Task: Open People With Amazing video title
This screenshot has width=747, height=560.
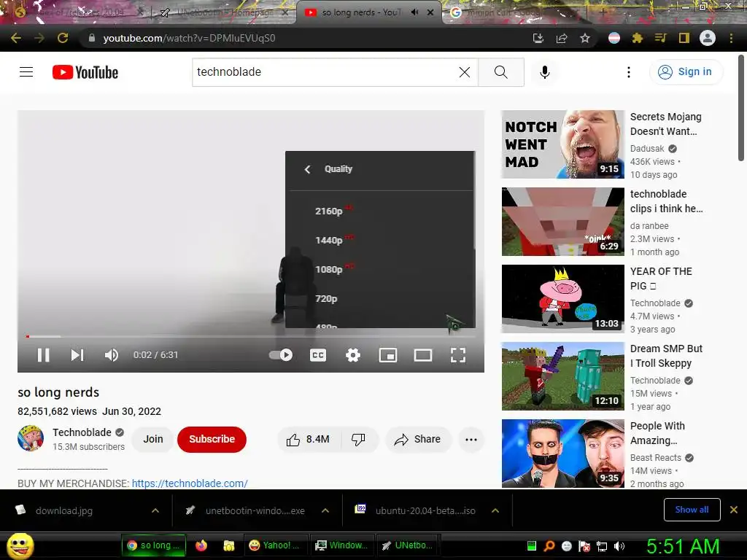Action: click(657, 433)
